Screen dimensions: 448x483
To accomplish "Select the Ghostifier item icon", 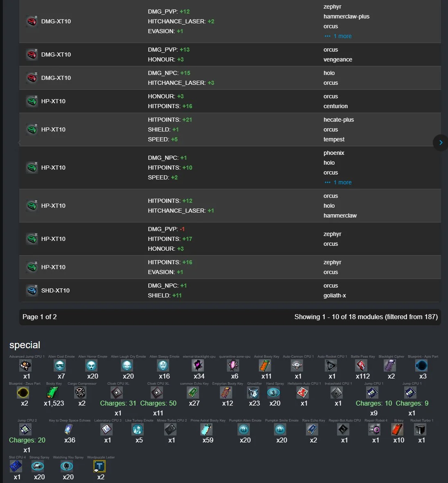I will pyautogui.click(x=253, y=392).
